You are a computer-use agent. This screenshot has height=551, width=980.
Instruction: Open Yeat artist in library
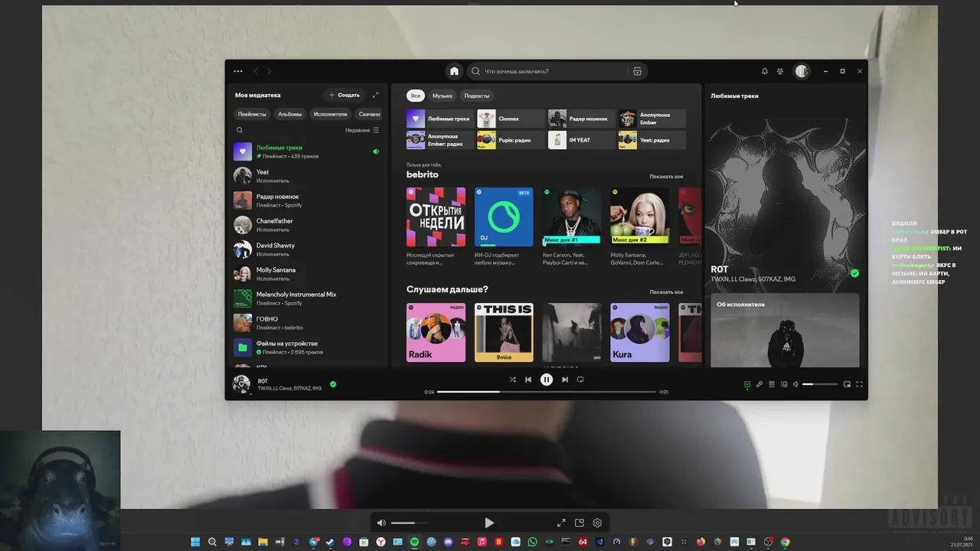pyautogui.click(x=309, y=176)
